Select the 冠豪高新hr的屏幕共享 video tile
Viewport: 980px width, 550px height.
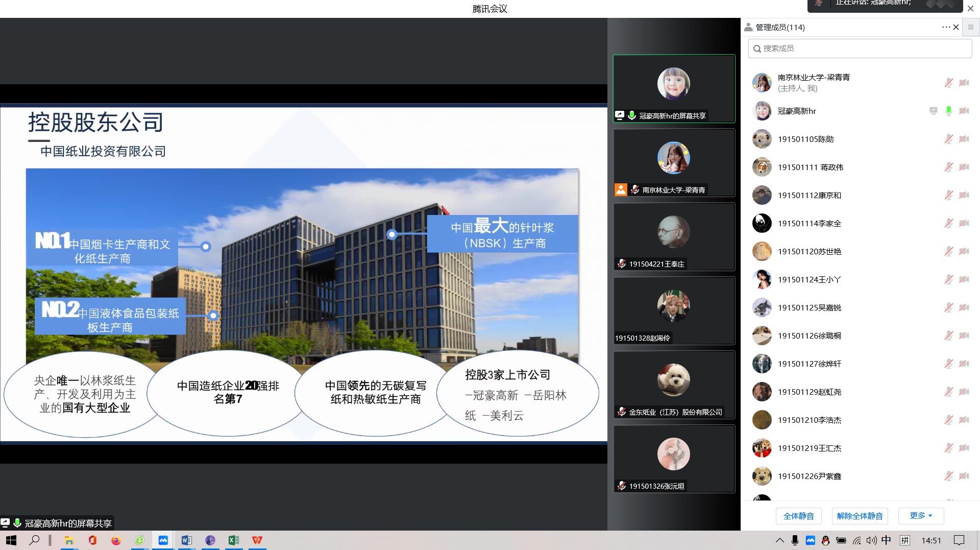pos(674,88)
